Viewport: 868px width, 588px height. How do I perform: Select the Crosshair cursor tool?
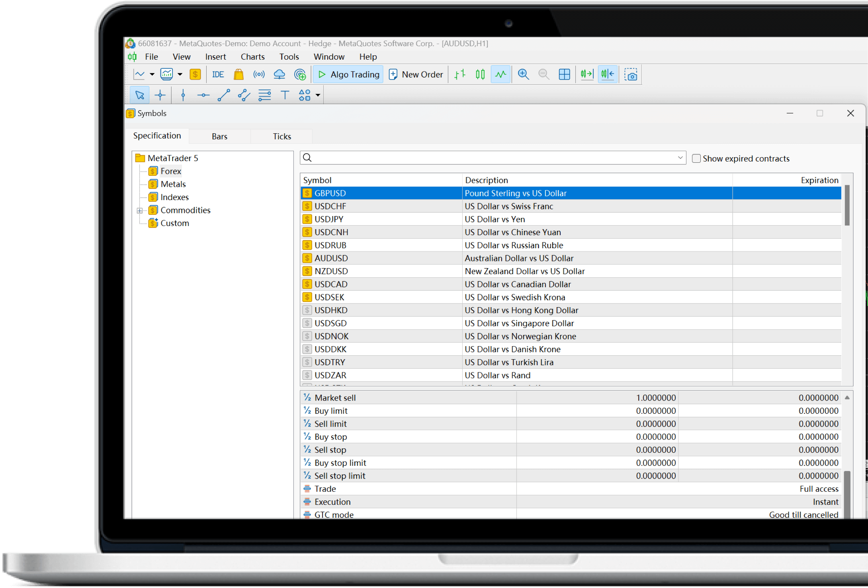tap(160, 95)
